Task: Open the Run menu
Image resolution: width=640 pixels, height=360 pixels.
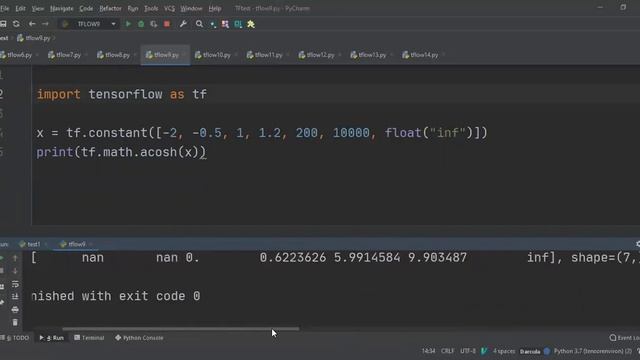Action: 133,8
